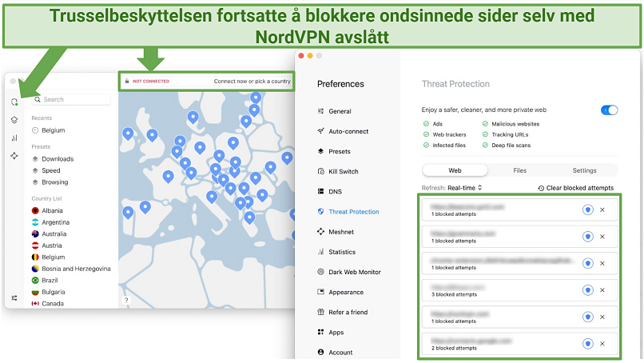
Task: Close the Preferences window with red button
Action: (301, 56)
